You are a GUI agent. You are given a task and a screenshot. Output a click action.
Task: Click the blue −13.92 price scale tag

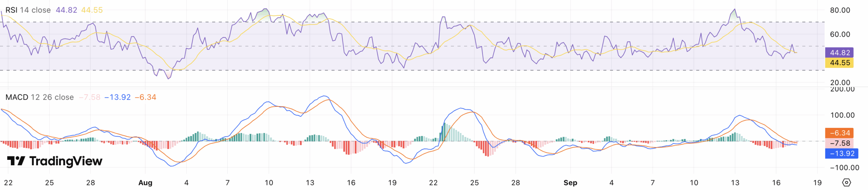[842, 153]
